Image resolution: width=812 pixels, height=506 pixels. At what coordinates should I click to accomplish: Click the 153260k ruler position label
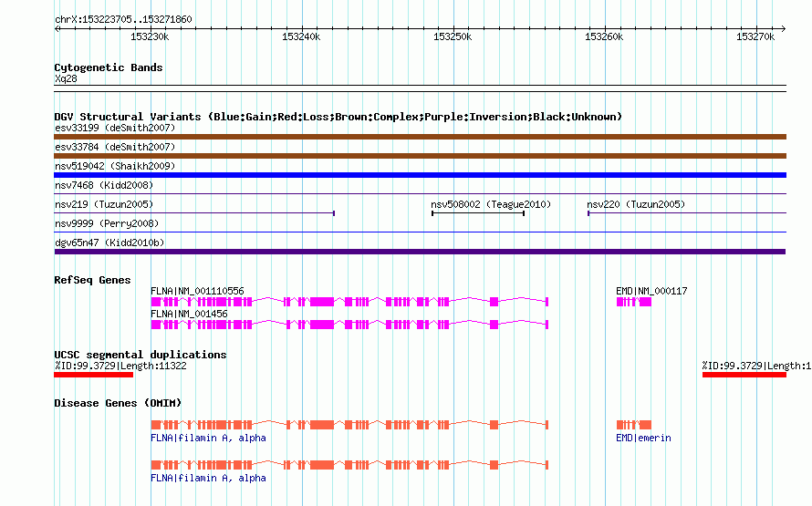click(x=604, y=36)
